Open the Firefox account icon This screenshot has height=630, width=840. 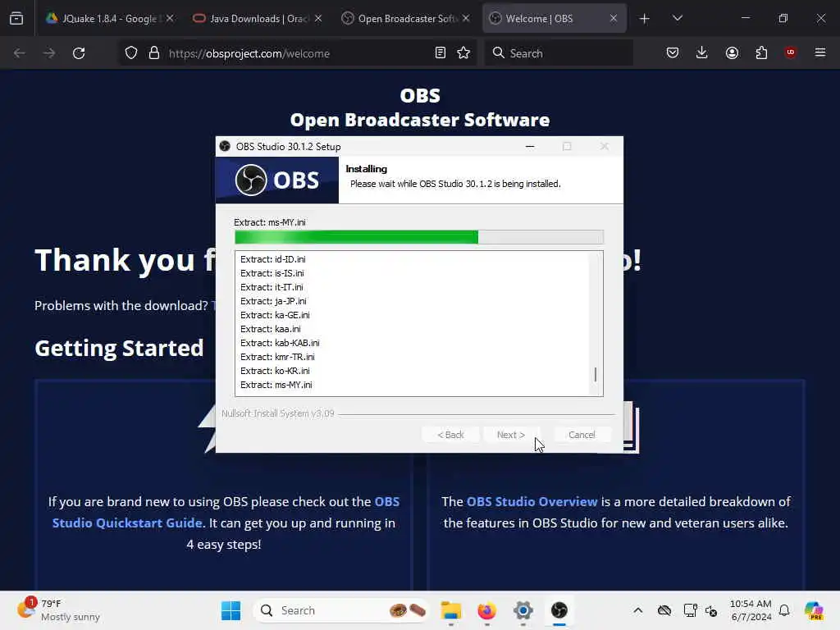[732, 53]
